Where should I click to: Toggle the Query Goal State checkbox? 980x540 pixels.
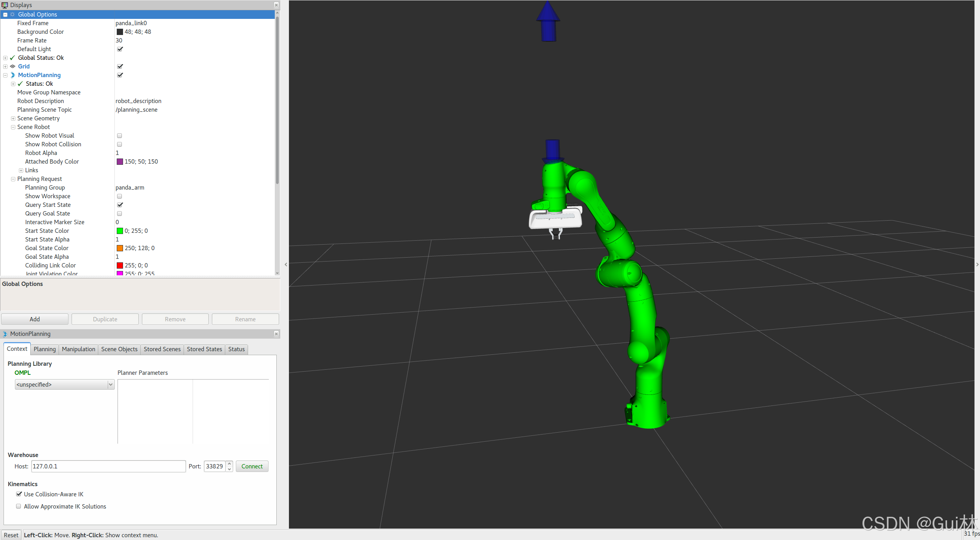(x=120, y=214)
